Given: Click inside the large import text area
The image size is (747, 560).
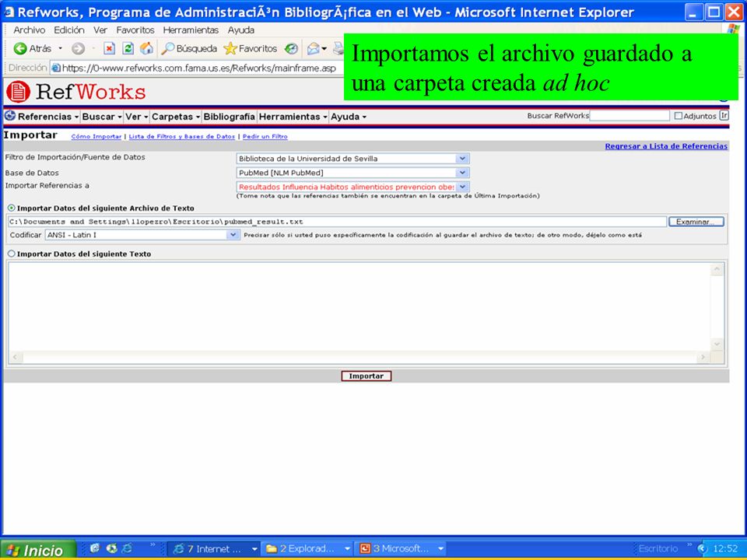Looking at the screenshot, I should coord(359,306).
